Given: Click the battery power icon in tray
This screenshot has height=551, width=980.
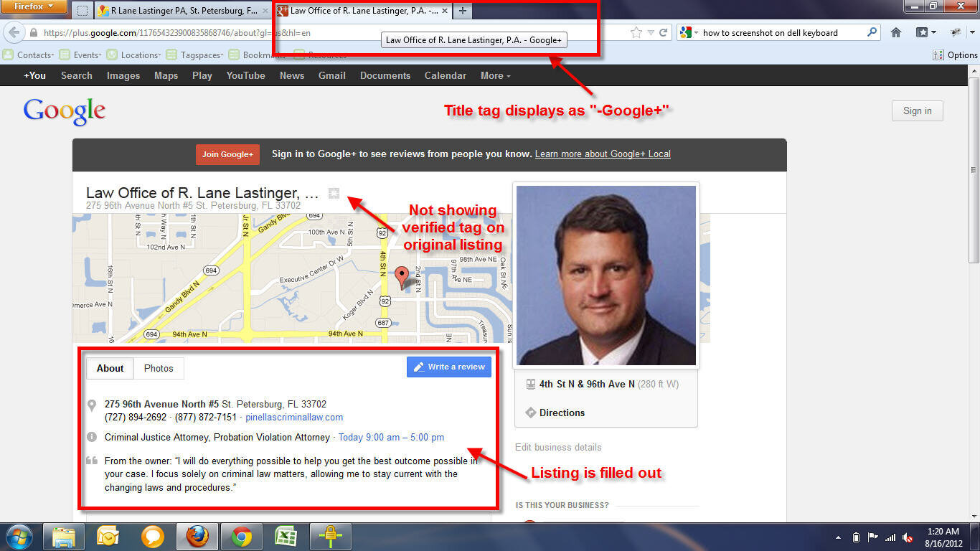Looking at the screenshot, I should [856, 537].
